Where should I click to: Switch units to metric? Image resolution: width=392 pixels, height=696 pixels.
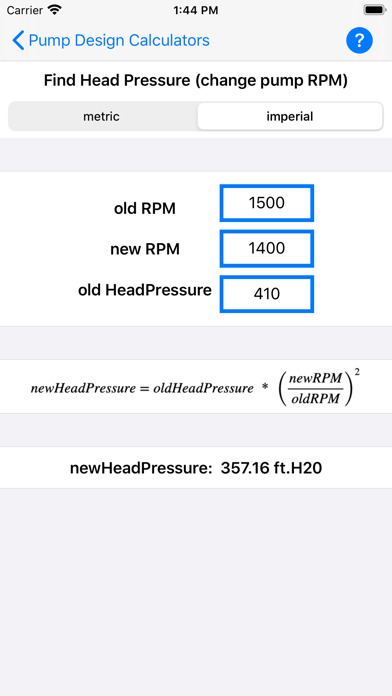102,116
